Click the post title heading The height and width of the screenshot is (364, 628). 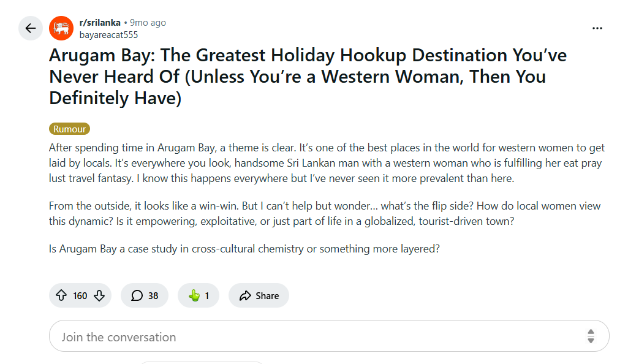pyautogui.click(x=308, y=77)
